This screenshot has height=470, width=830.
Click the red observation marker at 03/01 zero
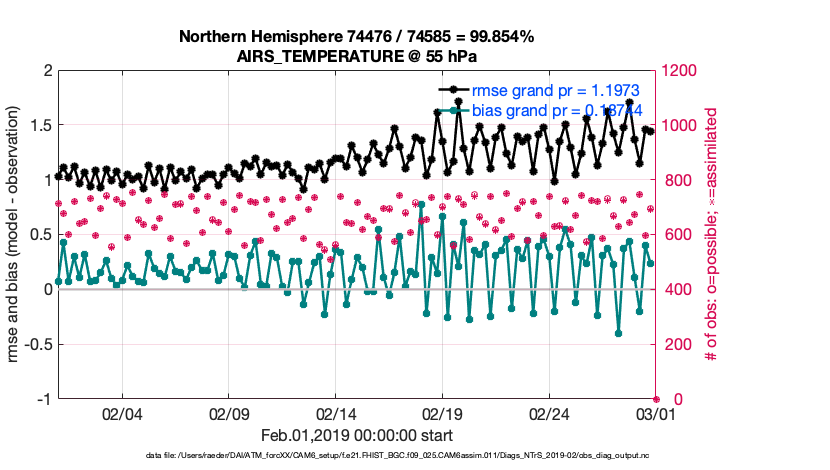[x=655, y=398]
